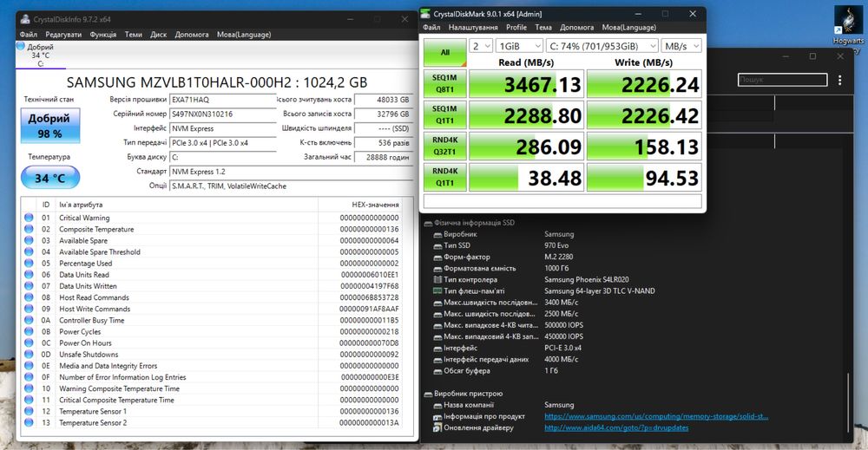Image resolution: width=868 pixels, height=450 pixels.
Task: Open the MB/s unit dropdown
Action: (x=681, y=46)
